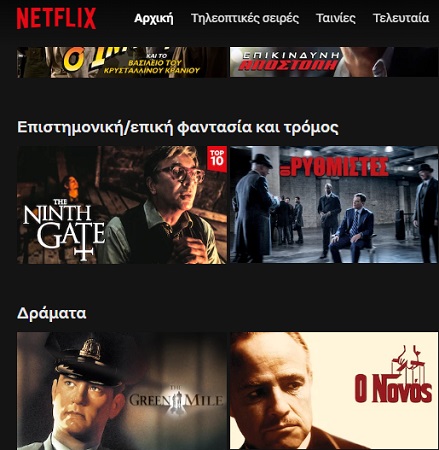The width and height of the screenshot is (439, 450).
Task: Click the red Ο Νονός puppeteer logo
Action: point(393,374)
